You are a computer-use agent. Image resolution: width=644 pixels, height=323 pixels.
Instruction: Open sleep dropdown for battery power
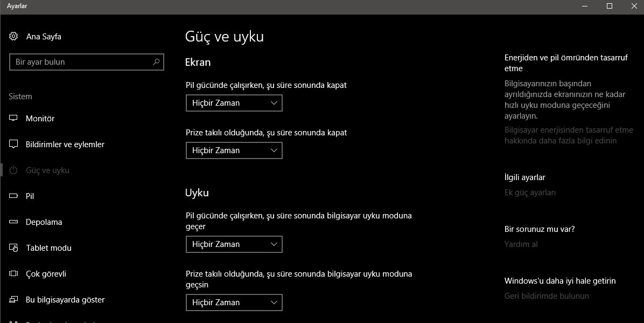(234, 244)
